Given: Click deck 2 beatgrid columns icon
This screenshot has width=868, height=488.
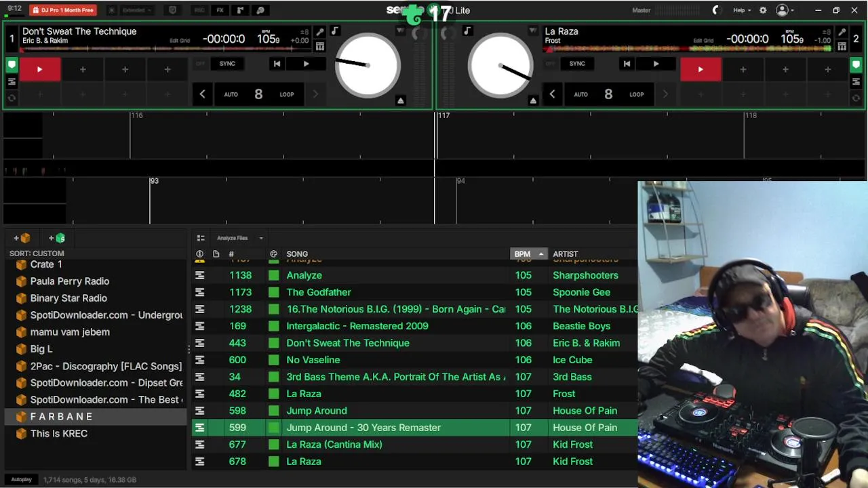Looking at the screenshot, I should 842,46.
